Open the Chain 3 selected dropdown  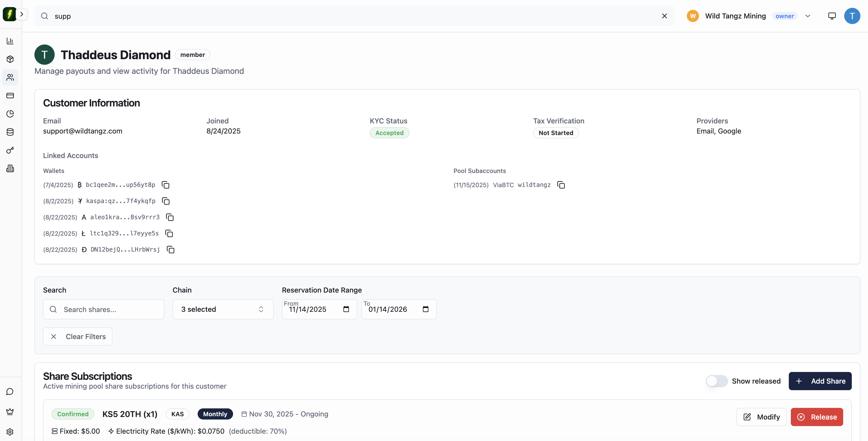click(223, 309)
